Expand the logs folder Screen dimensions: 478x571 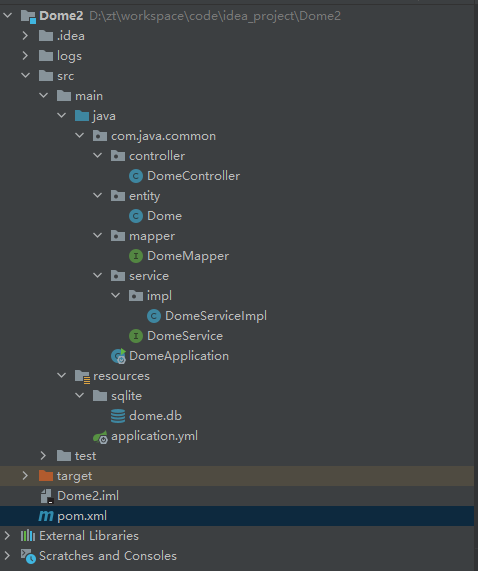coord(25,56)
